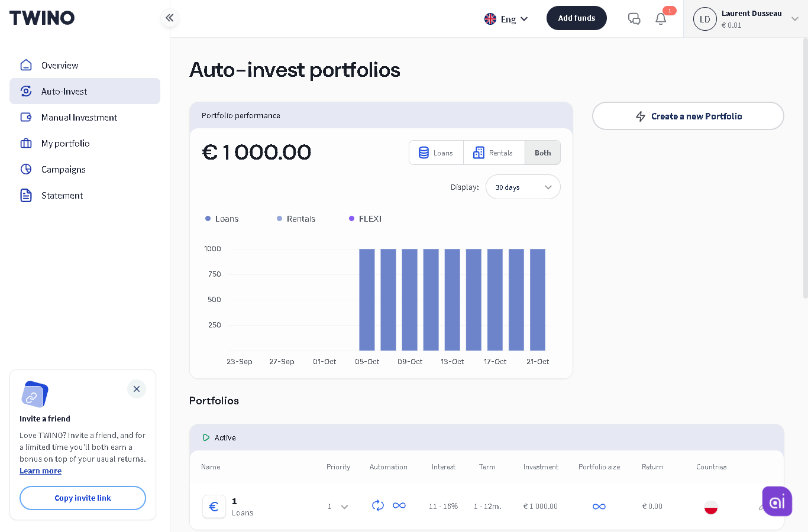
Task: Open the 30 days display dropdown
Action: tap(523, 187)
